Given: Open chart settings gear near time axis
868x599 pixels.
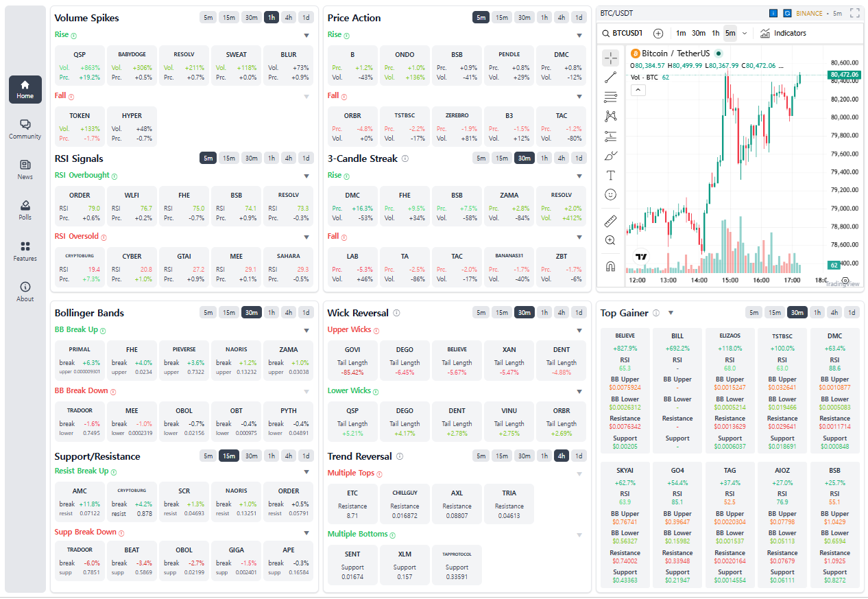Looking at the screenshot, I should pos(845,281).
